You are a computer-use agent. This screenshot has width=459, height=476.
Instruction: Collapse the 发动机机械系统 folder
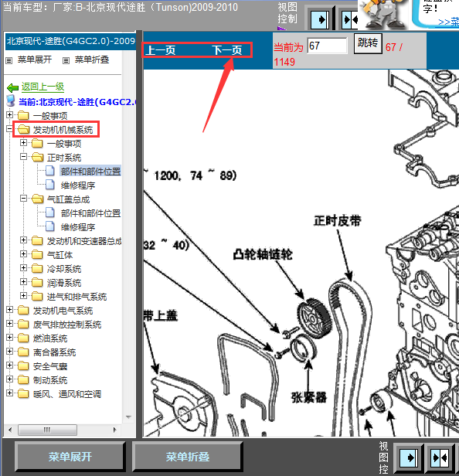tap(9, 129)
